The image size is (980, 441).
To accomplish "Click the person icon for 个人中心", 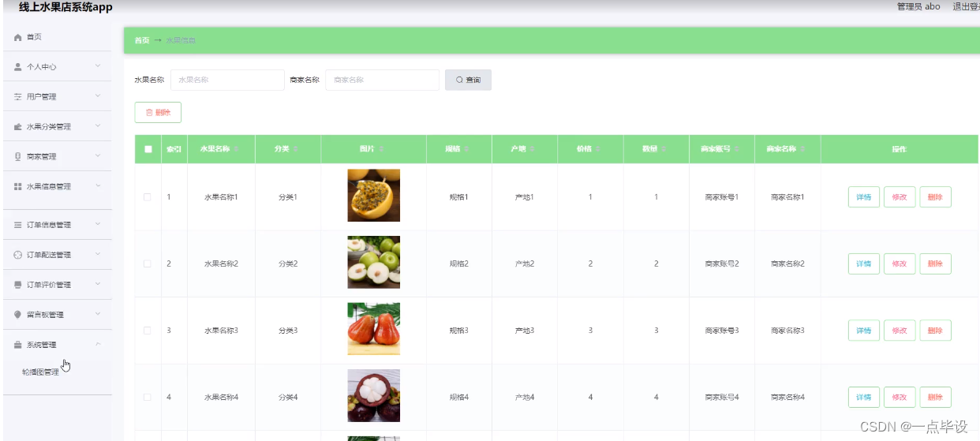I will pyautogui.click(x=18, y=67).
